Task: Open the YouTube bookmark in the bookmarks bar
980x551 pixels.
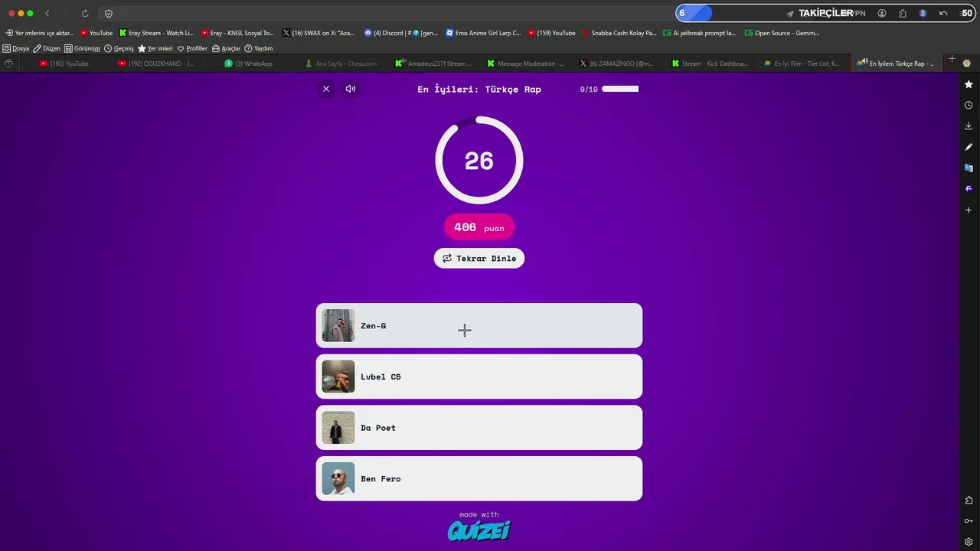Action: [96, 33]
